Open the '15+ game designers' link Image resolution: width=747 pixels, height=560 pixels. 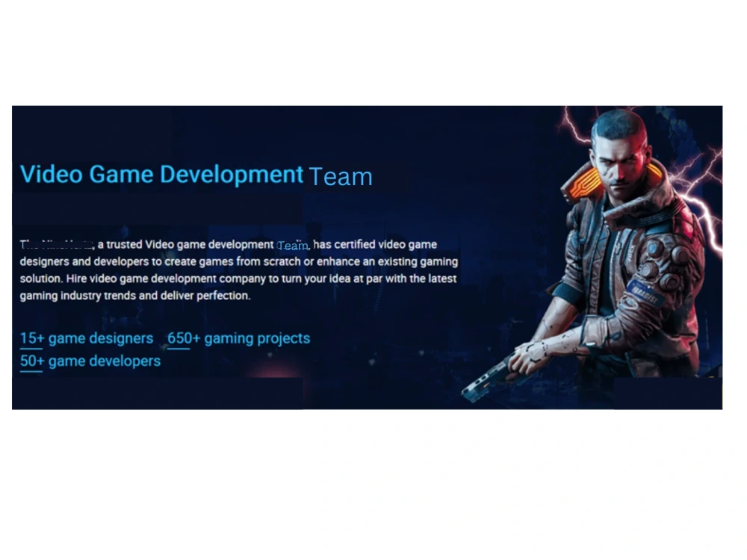click(x=86, y=338)
